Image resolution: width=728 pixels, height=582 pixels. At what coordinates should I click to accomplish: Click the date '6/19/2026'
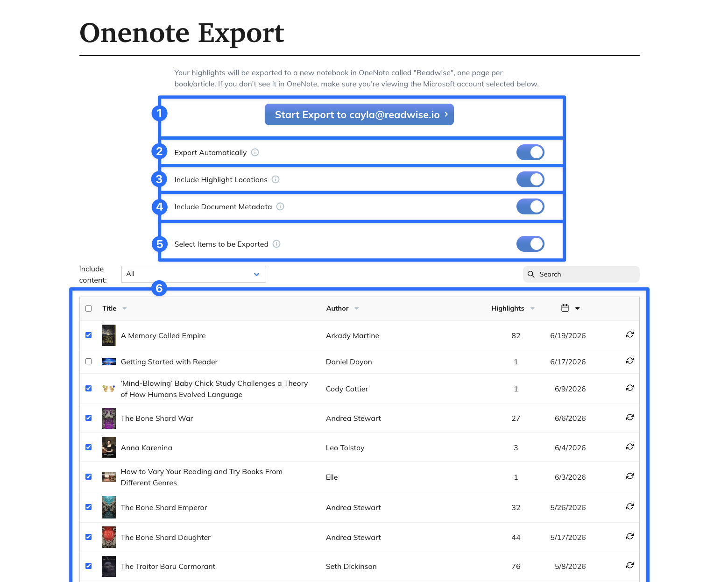point(568,335)
